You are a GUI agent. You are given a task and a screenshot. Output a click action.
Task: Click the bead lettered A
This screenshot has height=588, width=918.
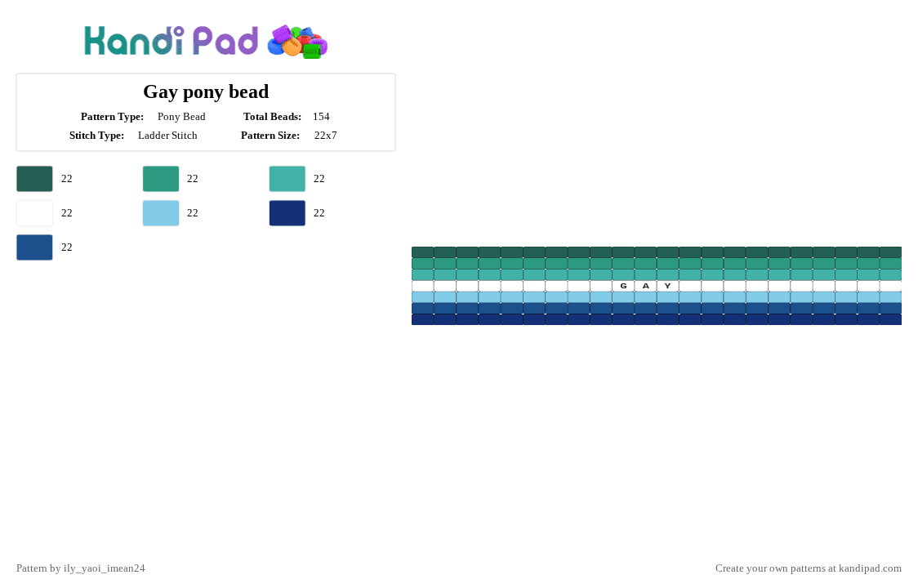[x=646, y=286]
